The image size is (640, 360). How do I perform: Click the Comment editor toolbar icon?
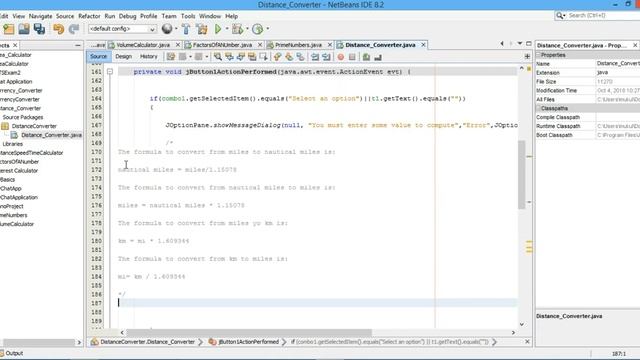click(366, 57)
